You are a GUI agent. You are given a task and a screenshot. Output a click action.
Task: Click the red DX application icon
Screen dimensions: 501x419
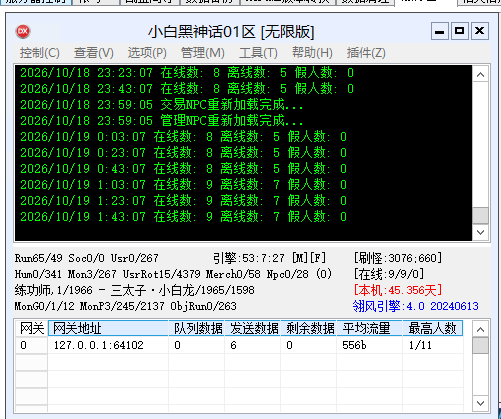pyautogui.click(x=23, y=31)
